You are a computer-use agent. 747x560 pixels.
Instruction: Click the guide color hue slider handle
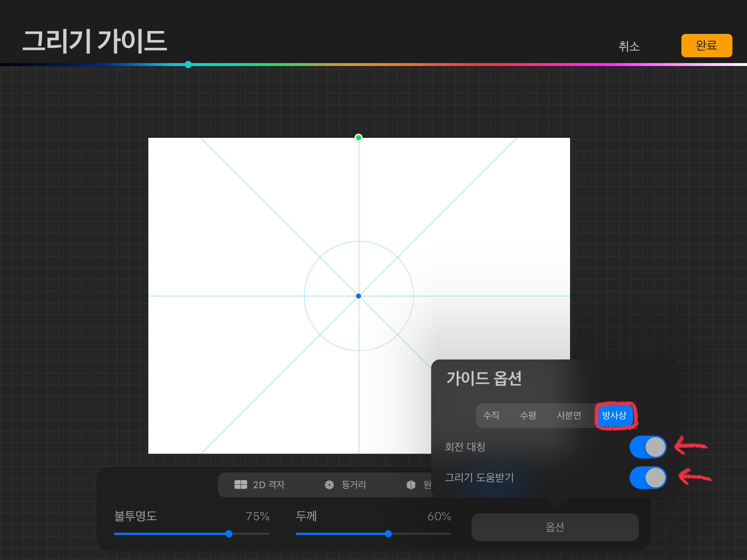point(188,65)
